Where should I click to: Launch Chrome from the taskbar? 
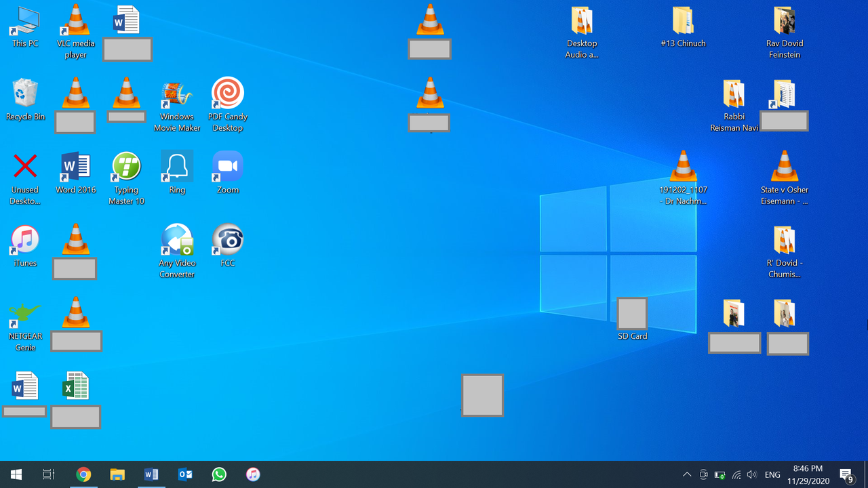83,474
